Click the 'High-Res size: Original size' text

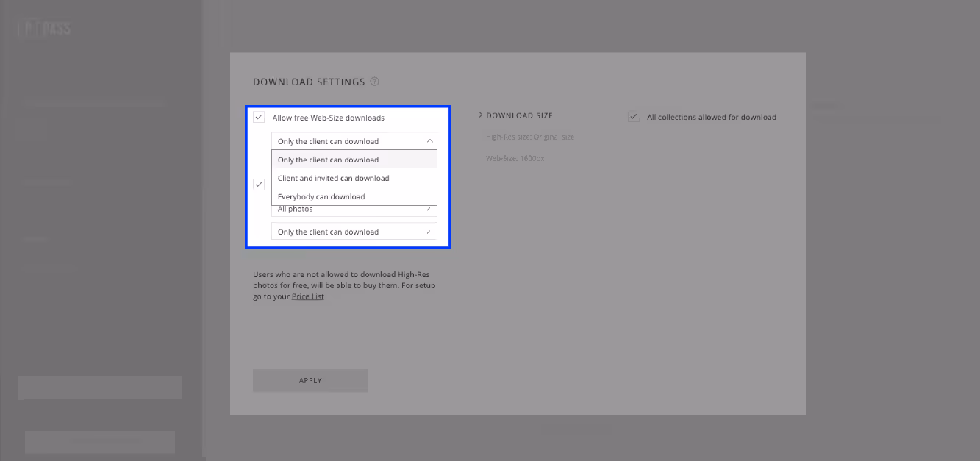pos(530,137)
